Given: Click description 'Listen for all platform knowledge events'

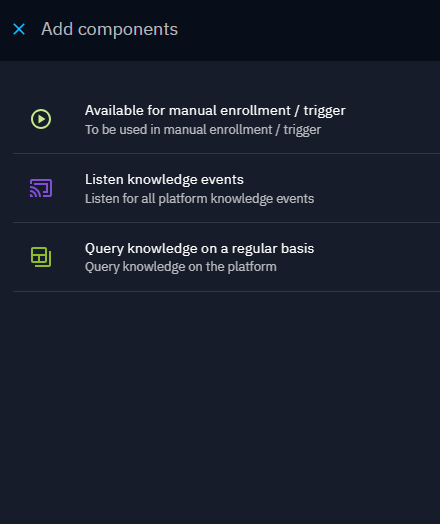Looking at the screenshot, I should pyautogui.click(x=199, y=199).
